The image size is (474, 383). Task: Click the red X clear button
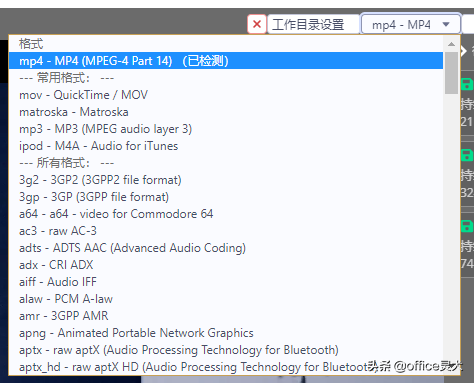257,24
